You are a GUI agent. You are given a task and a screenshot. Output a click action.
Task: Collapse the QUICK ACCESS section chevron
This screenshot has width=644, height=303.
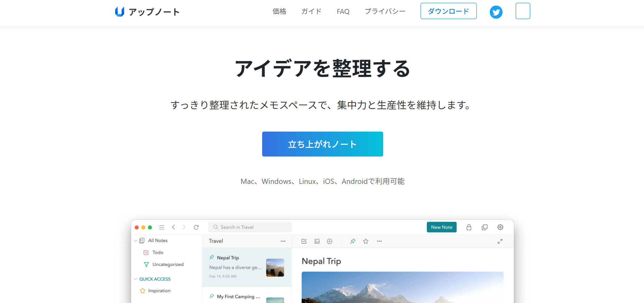coord(136,279)
